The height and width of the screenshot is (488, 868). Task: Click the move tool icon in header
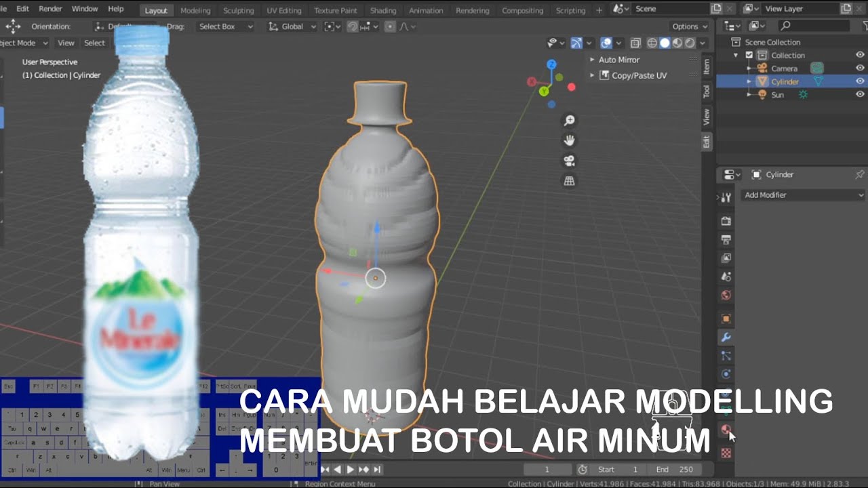click(x=13, y=26)
